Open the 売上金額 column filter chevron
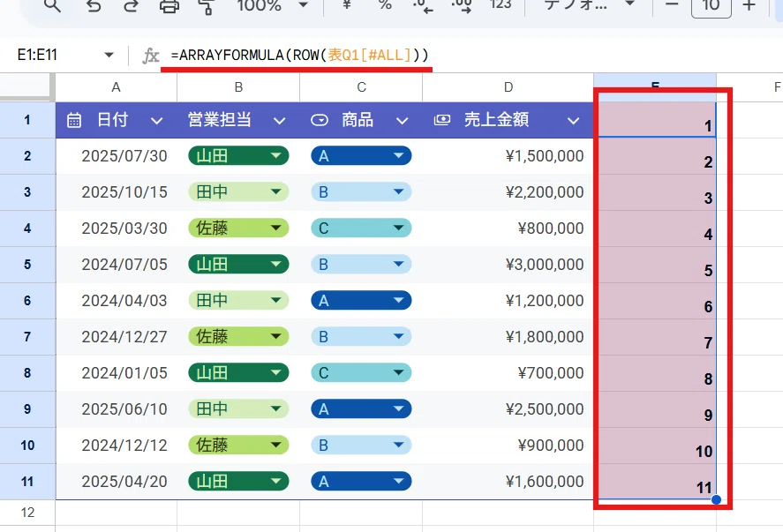This screenshot has height=532, width=783. pyautogui.click(x=574, y=121)
